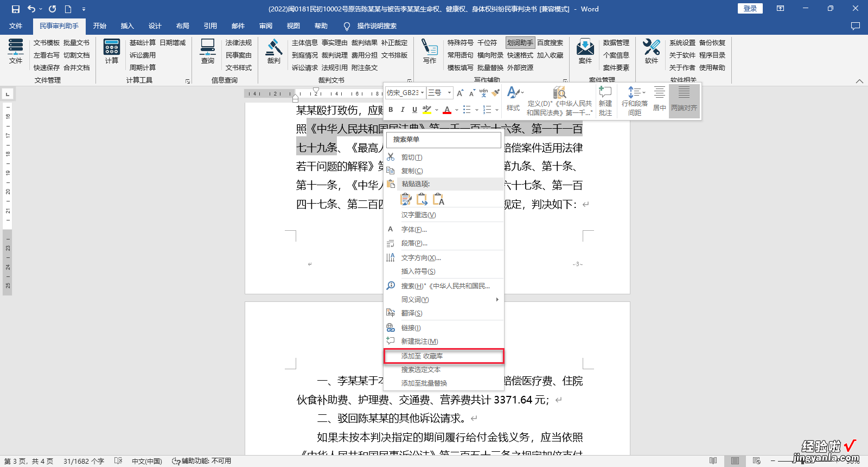Switch to print layout view in status bar
The width and height of the screenshot is (868, 467).
[x=735, y=461]
